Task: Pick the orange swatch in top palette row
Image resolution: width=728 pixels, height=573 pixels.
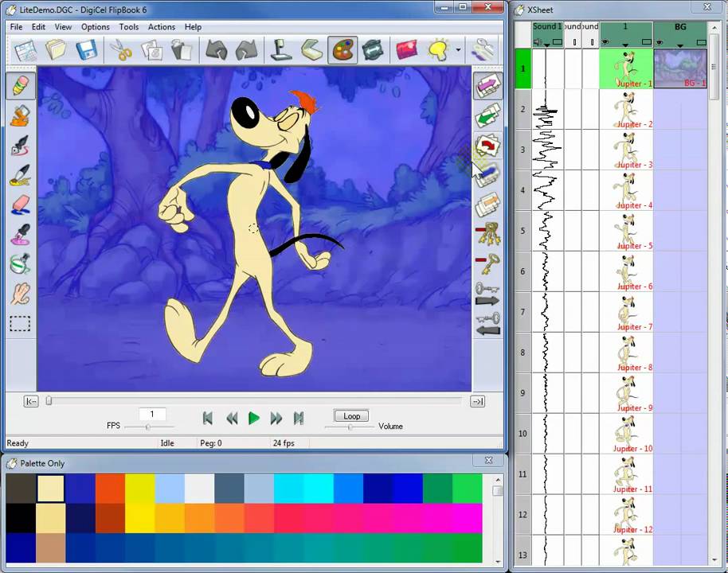Action: pos(110,488)
